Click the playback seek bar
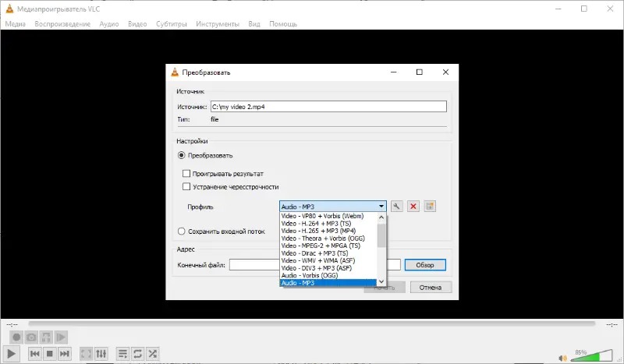Image resolution: width=624 pixels, height=364 pixels. pos(311,323)
